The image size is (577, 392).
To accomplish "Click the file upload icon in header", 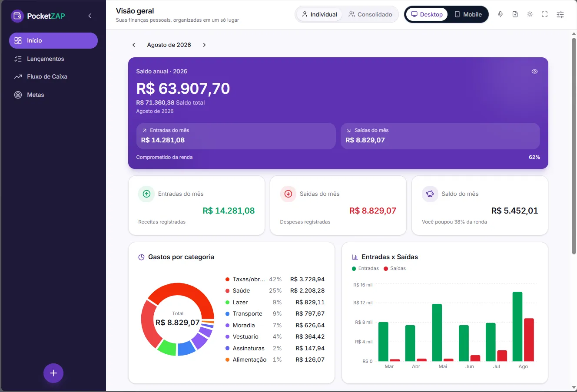I will coord(515,14).
